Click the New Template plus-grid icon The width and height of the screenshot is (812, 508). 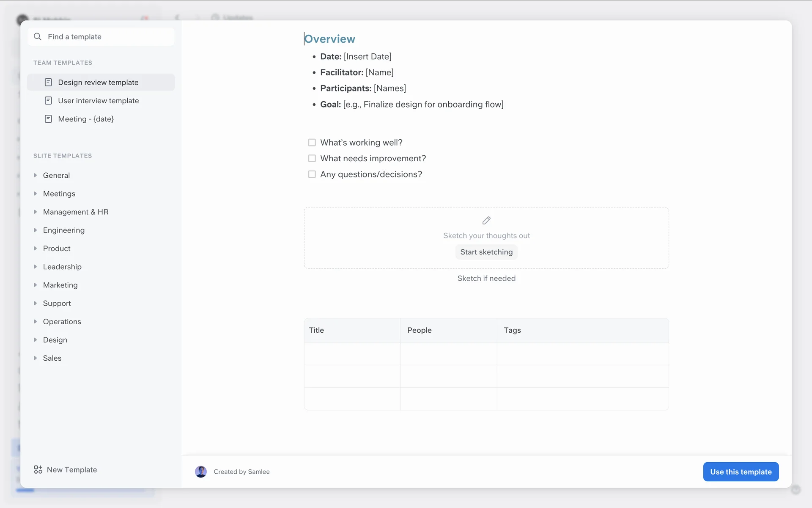[x=38, y=469]
